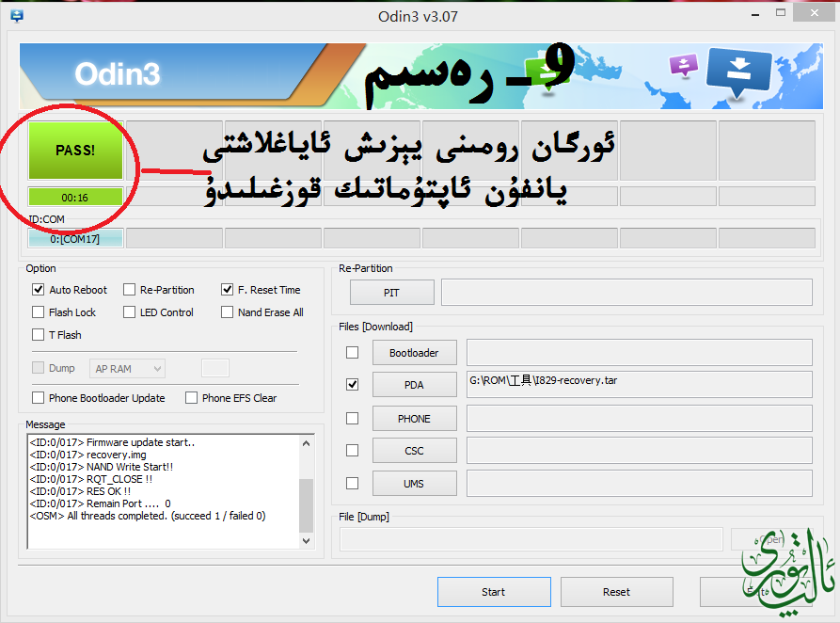
Task: Click the CSC file path field
Action: tap(639, 451)
